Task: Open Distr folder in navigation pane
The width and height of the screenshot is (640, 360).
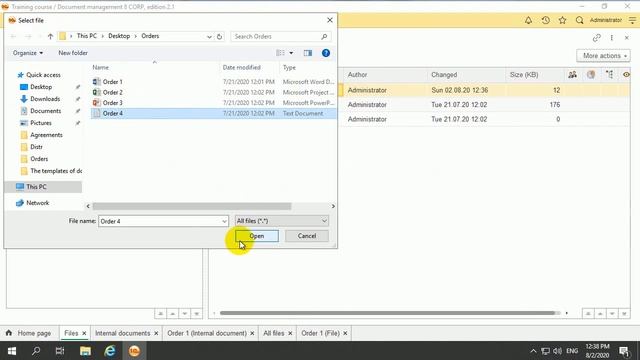Action: (x=36, y=147)
